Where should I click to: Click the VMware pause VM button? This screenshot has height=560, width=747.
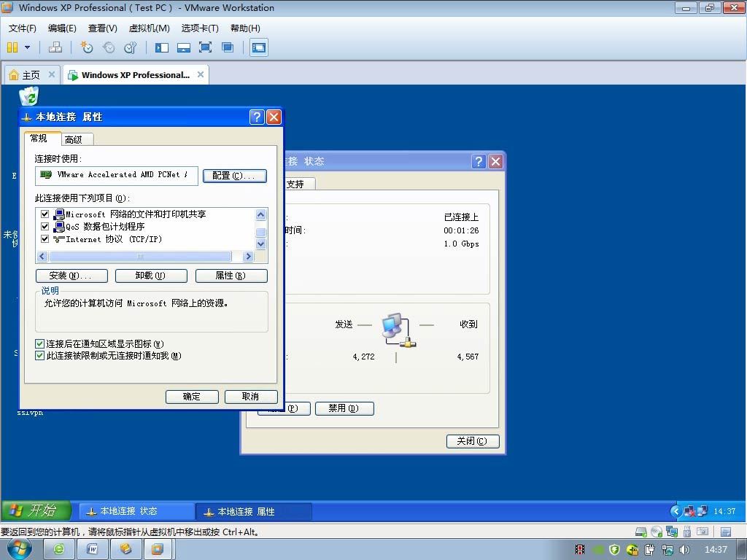click(x=12, y=47)
